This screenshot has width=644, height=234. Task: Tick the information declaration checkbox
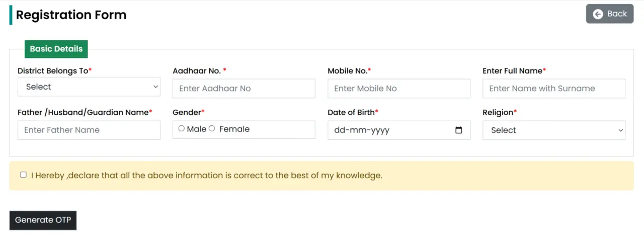point(24,175)
